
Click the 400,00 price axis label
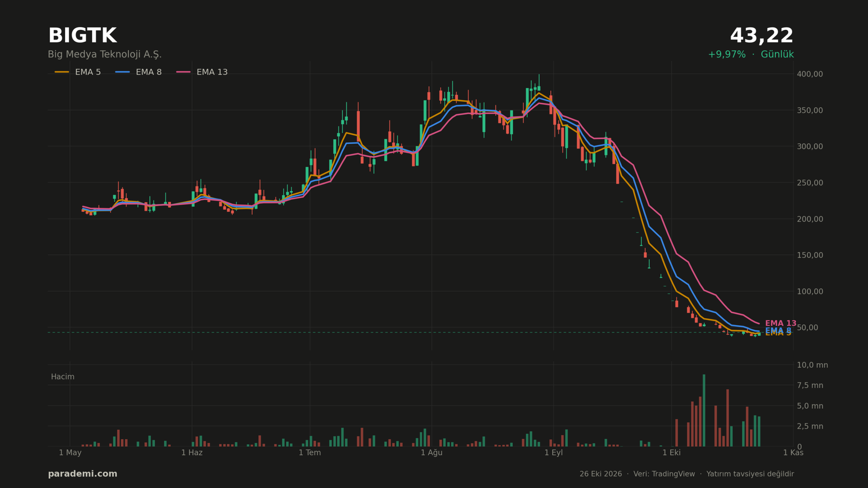(810, 74)
